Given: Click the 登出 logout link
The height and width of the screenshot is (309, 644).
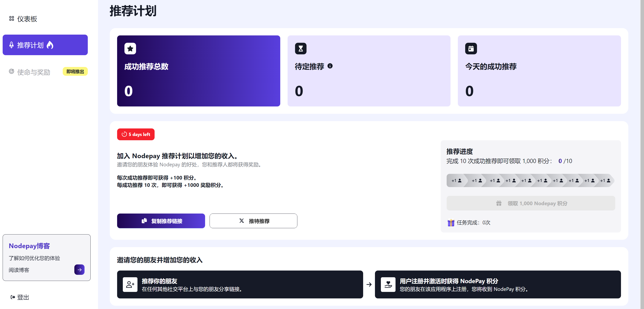Looking at the screenshot, I should 20,297.
